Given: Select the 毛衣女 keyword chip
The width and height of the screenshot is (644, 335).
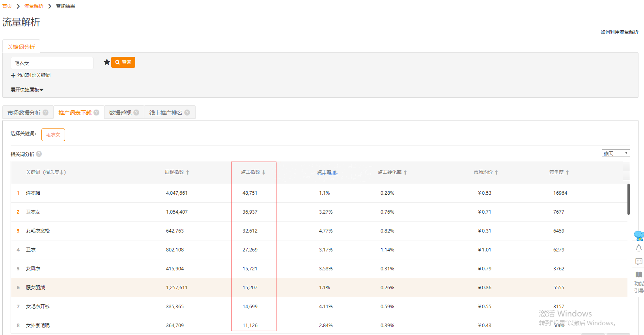Looking at the screenshot, I should point(53,135).
